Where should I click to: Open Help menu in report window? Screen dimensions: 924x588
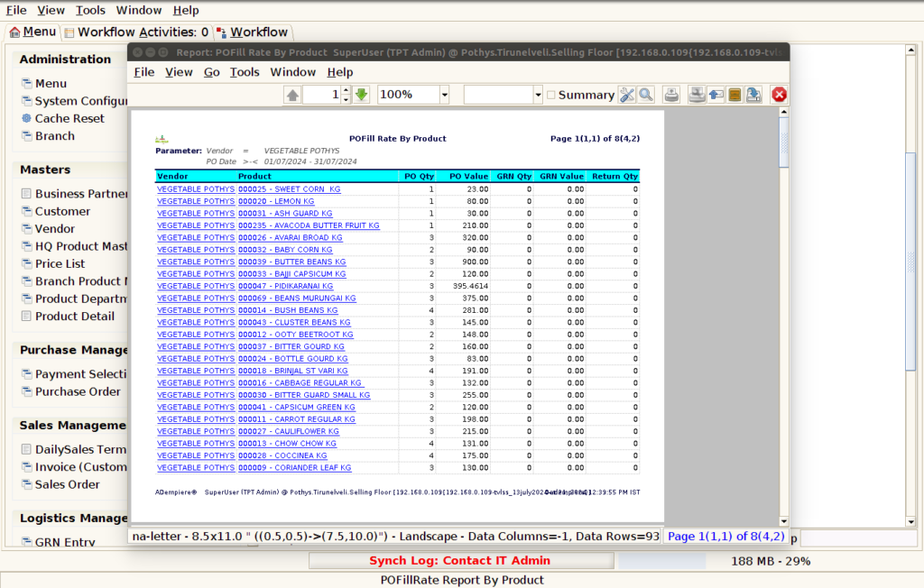pos(340,72)
